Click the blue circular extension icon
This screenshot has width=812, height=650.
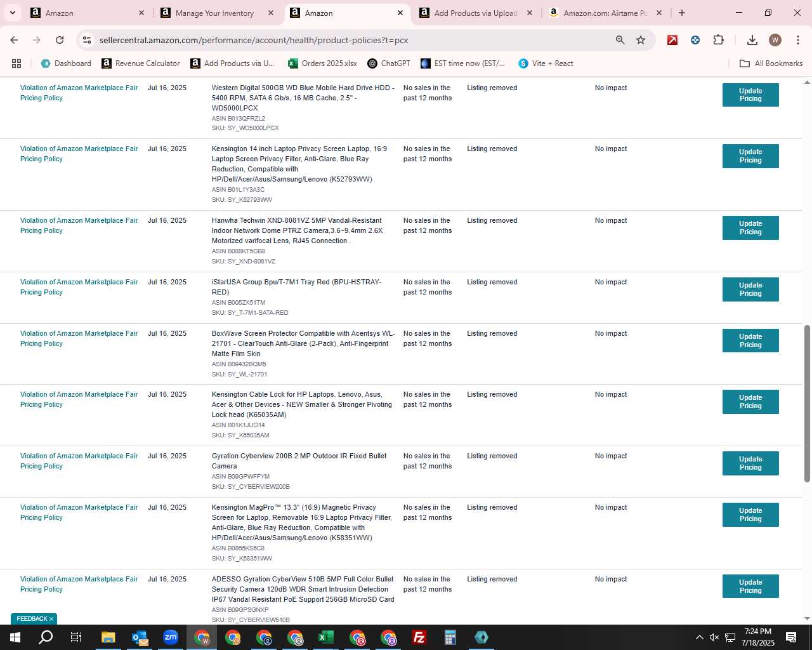coord(695,40)
